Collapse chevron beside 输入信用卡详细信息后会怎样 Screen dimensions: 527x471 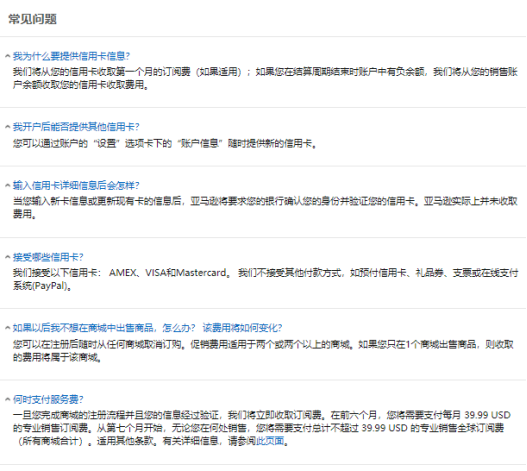pyautogui.click(x=7, y=185)
